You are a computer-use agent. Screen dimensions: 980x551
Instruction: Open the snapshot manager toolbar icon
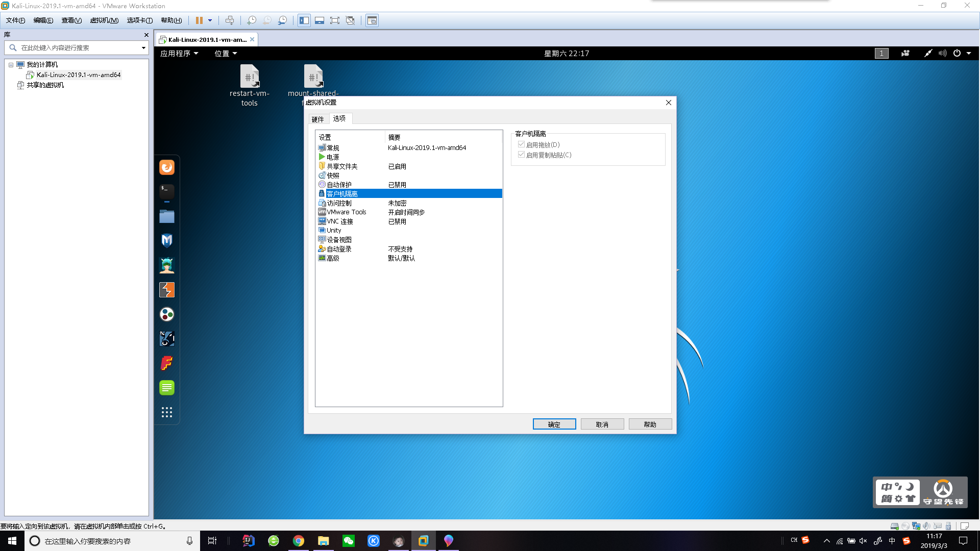click(x=282, y=20)
